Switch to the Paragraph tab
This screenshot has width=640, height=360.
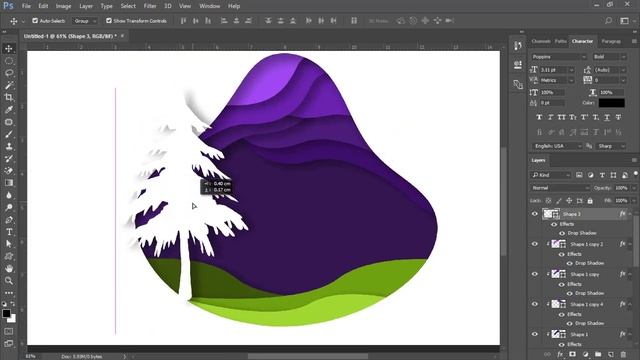coord(611,41)
